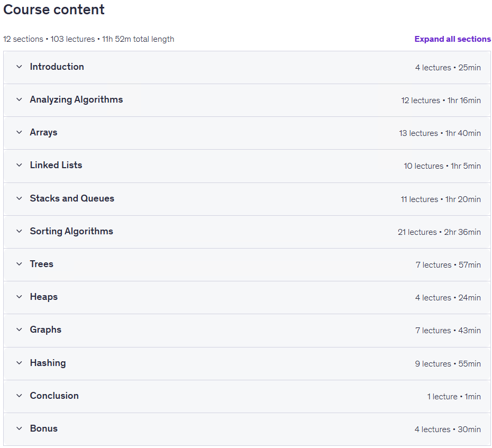
Task: Open the Hashing section title
Action: pos(48,363)
